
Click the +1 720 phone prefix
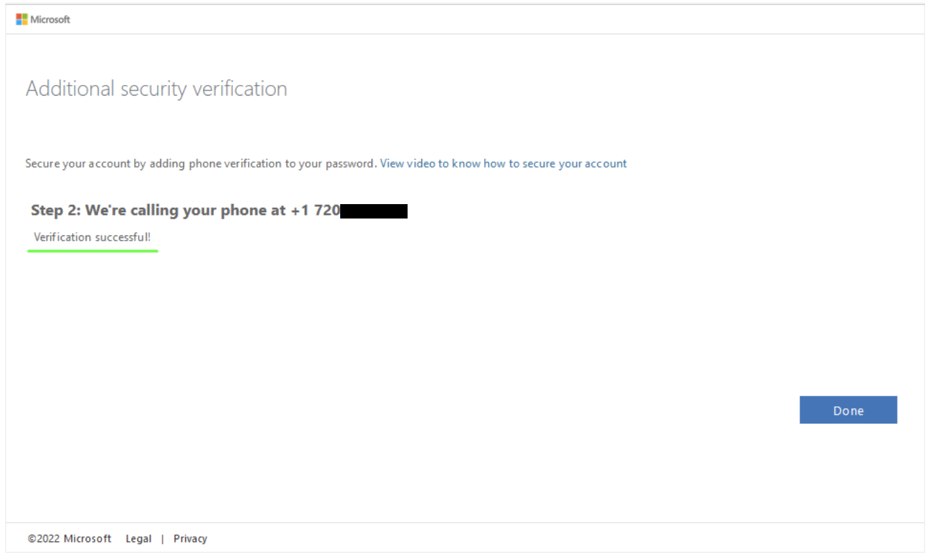point(315,210)
